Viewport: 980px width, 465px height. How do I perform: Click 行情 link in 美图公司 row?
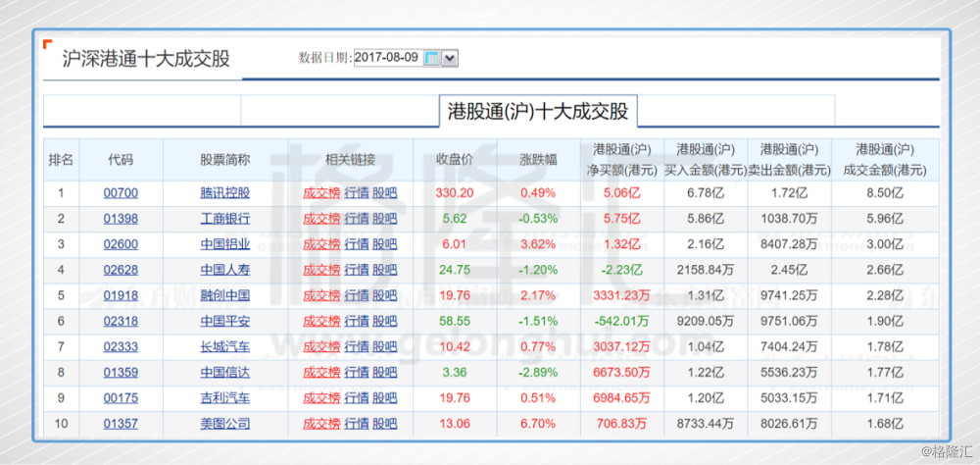tap(357, 425)
